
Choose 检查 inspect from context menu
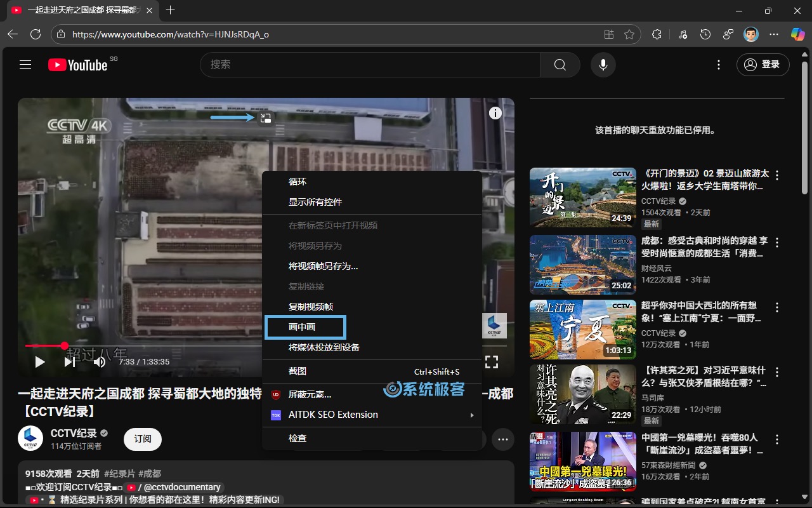372,438
